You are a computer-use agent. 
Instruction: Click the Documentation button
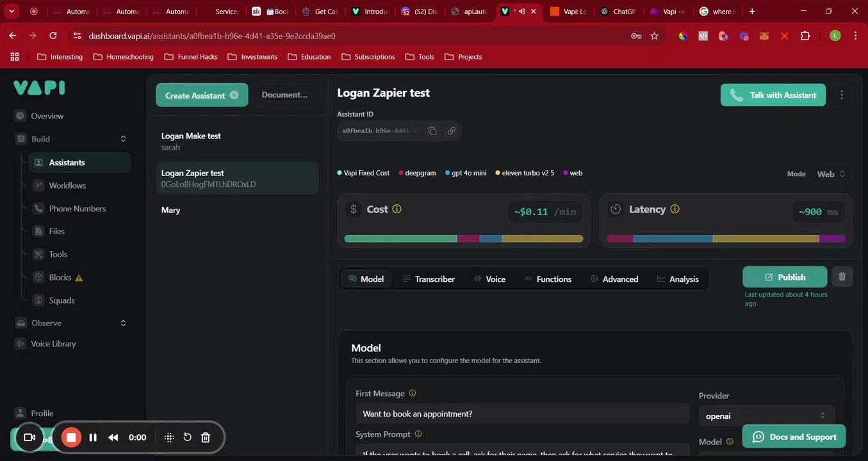click(285, 95)
